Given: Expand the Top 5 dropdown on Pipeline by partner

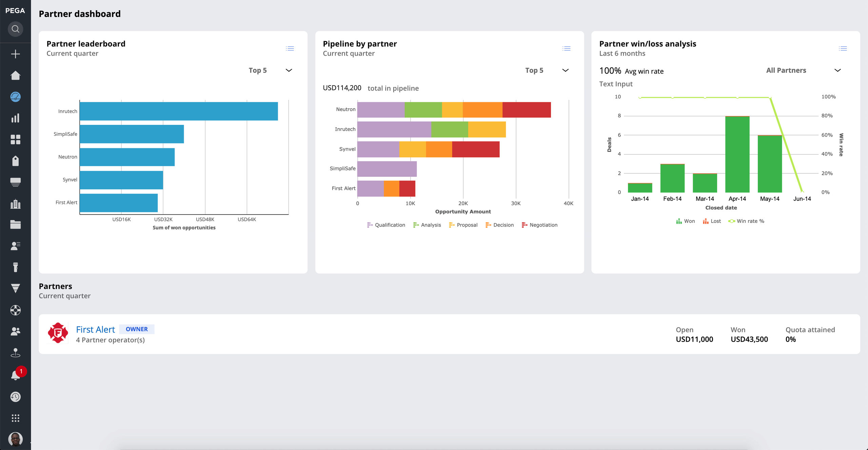Looking at the screenshot, I should tap(565, 70).
